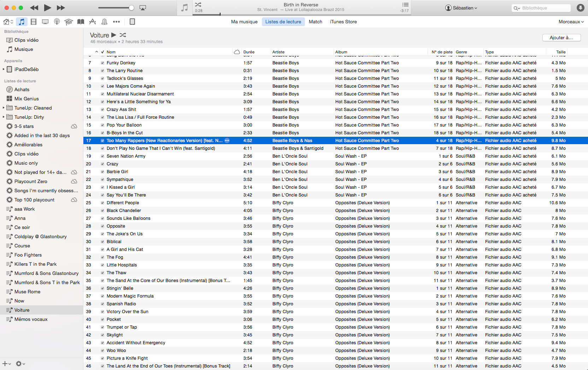
Task: Select the Music library icon
Action: [22, 22]
